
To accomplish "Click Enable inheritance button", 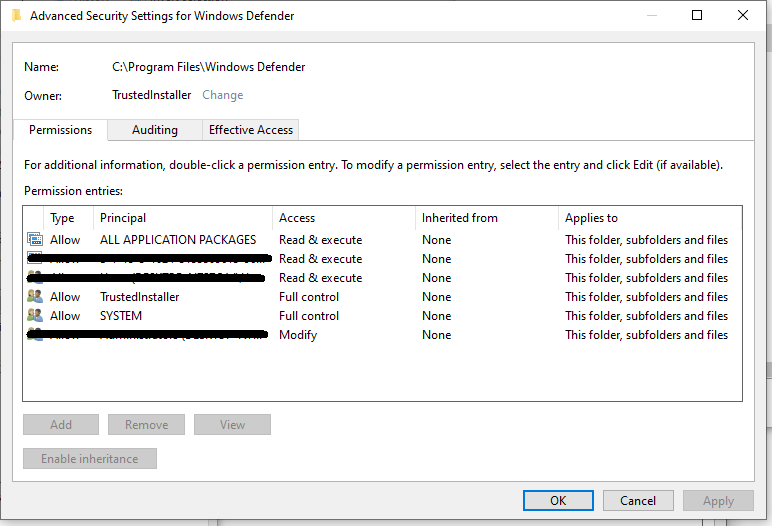I will (90, 459).
